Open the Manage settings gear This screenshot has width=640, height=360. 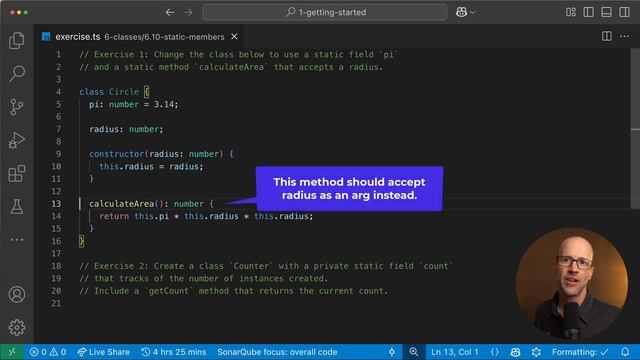pyautogui.click(x=17, y=327)
